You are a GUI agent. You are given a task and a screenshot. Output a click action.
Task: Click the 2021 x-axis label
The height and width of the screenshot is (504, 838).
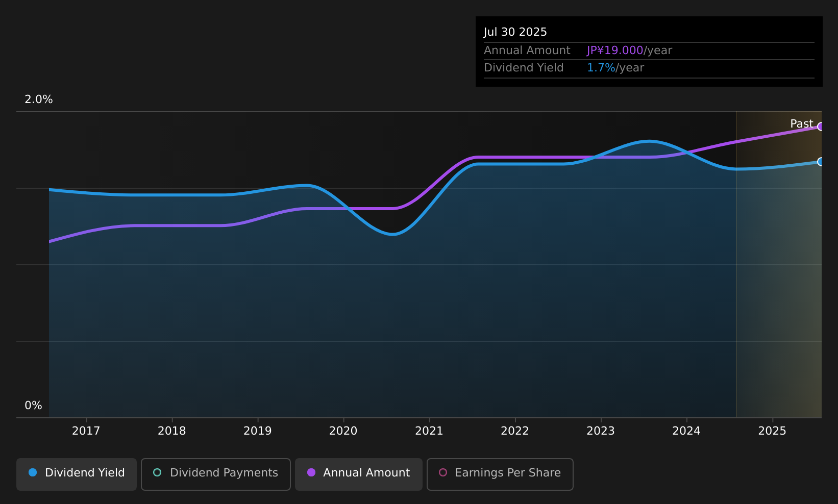[429, 431]
